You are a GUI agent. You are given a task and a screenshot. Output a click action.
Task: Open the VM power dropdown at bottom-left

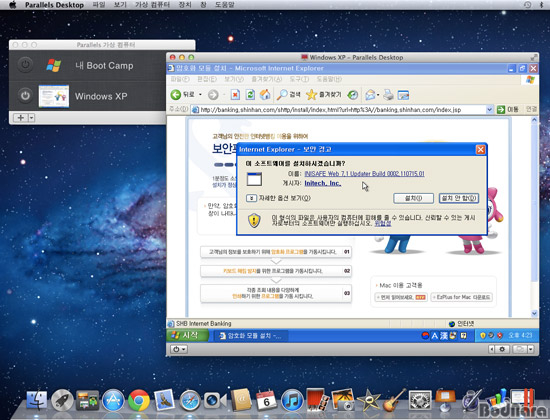[x=179, y=349]
